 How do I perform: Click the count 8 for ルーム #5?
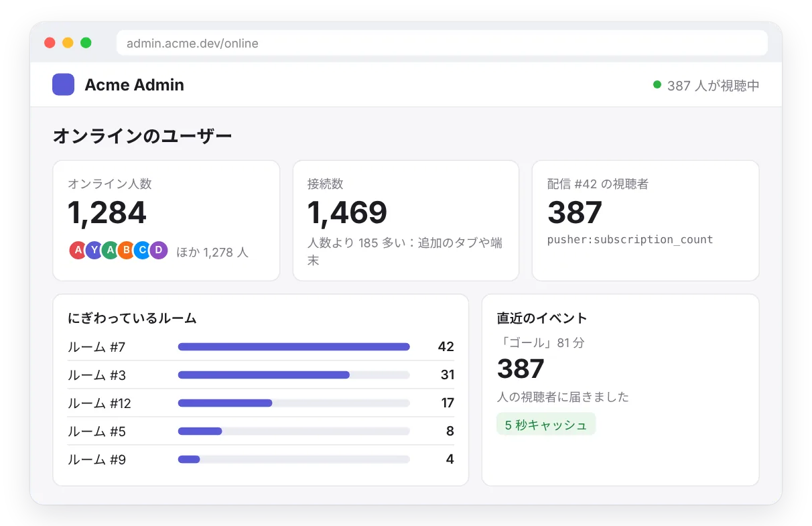(x=450, y=432)
